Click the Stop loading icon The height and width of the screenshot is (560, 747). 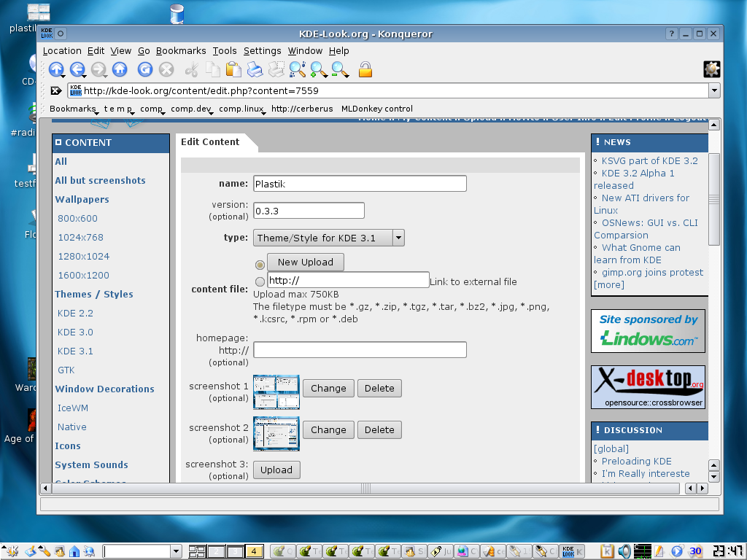coord(166,70)
